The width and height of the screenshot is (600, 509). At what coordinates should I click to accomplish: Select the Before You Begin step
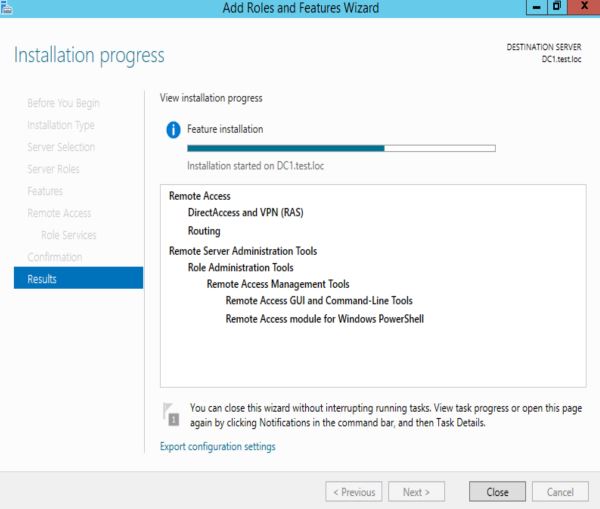pos(64,103)
